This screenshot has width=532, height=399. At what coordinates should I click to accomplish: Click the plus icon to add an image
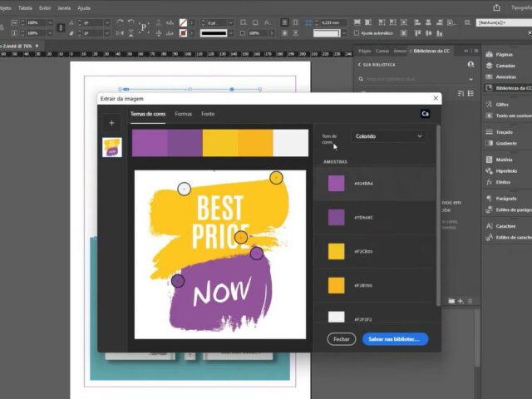[x=111, y=123]
